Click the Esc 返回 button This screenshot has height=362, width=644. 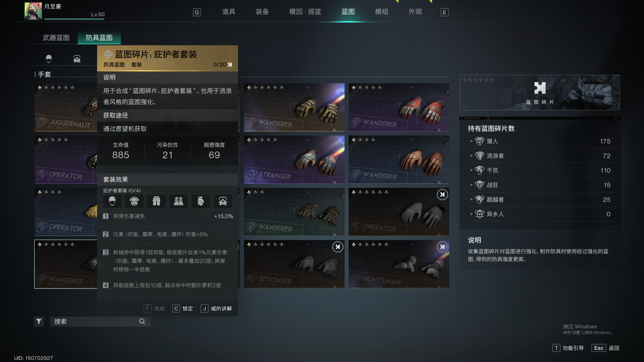(605, 348)
